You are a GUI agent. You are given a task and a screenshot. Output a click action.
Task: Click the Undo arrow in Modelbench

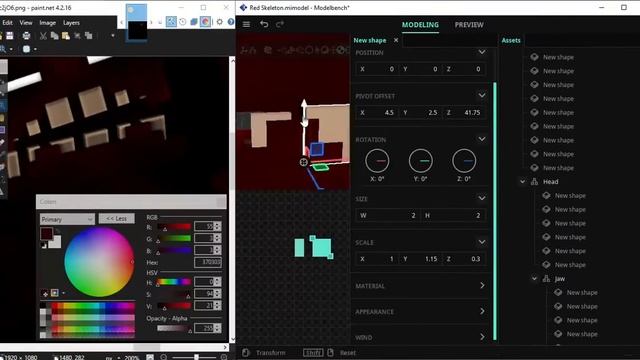tap(264, 24)
